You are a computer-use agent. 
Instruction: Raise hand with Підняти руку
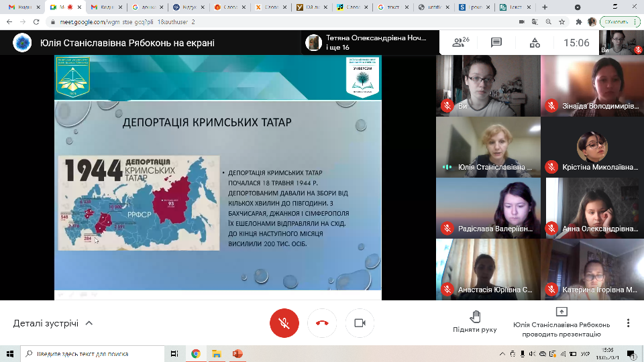pos(475,322)
